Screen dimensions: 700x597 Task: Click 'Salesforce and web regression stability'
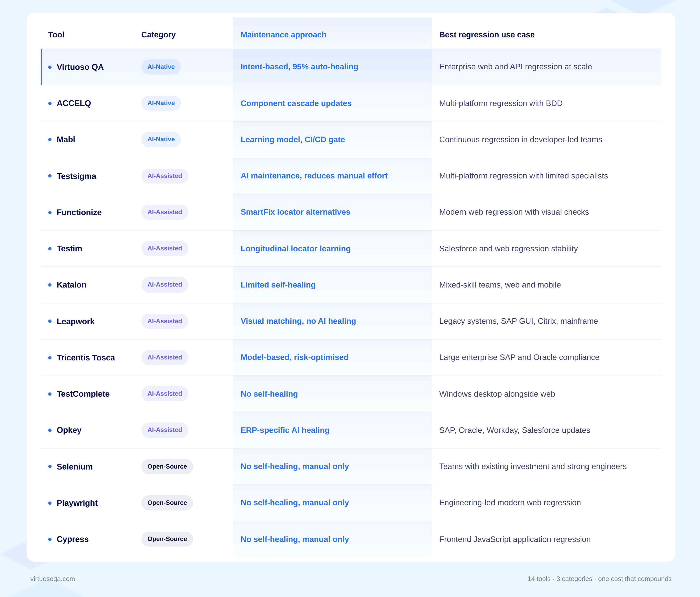[x=509, y=249]
